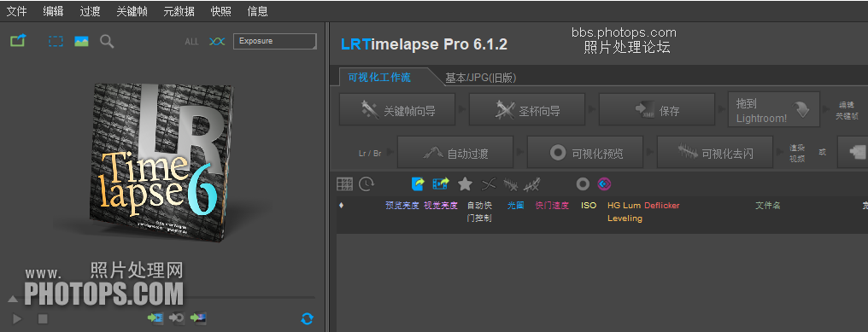This screenshot has height=332, width=868.
Task: Click the 自动过渡 button
Action: click(455, 152)
